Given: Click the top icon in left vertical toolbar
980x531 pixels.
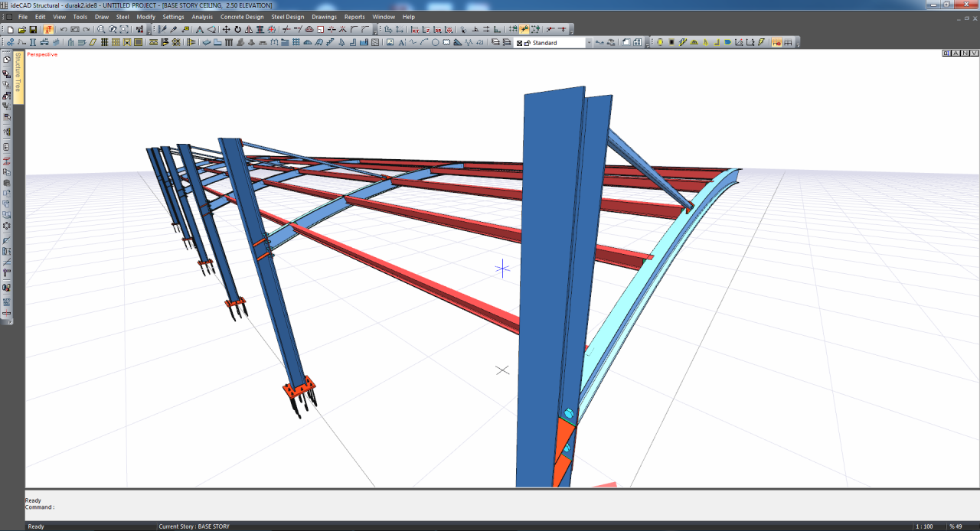Looking at the screenshot, I should click(7, 59).
